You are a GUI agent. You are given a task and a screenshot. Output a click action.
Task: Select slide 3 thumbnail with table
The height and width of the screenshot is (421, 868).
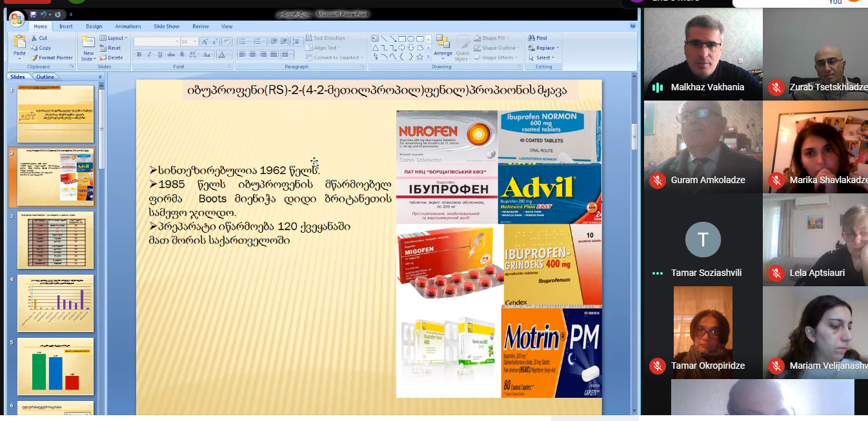(56, 240)
